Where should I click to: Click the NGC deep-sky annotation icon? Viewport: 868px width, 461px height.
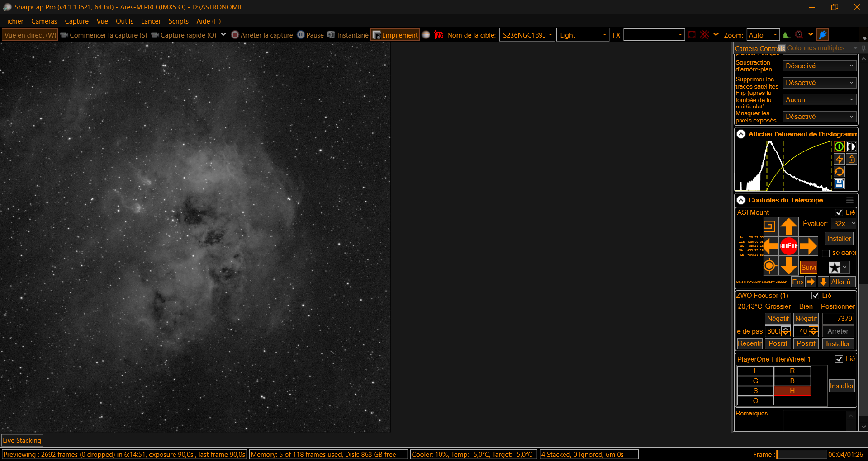[x=439, y=35]
